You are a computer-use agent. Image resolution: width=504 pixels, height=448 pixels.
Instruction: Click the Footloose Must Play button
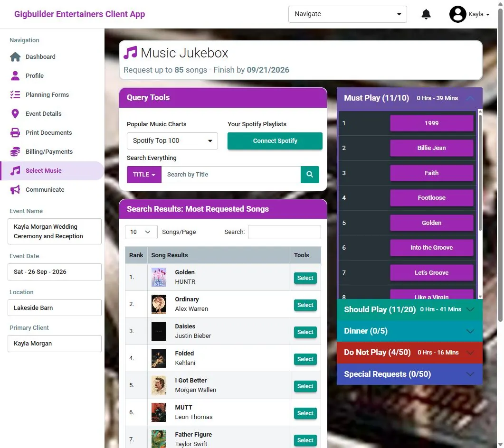point(431,197)
